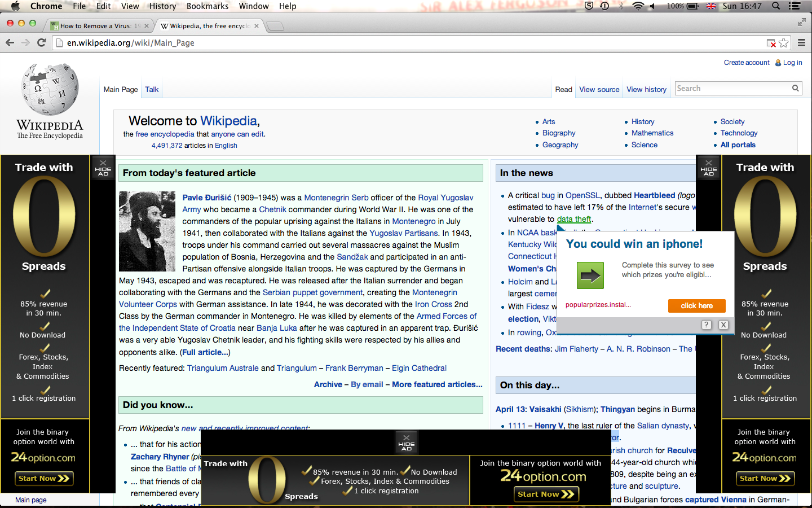Viewport: 812px width, 508px height.
Task: Open Spotlight search in the menu bar
Action: pyautogui.click(x=776, y=6)
